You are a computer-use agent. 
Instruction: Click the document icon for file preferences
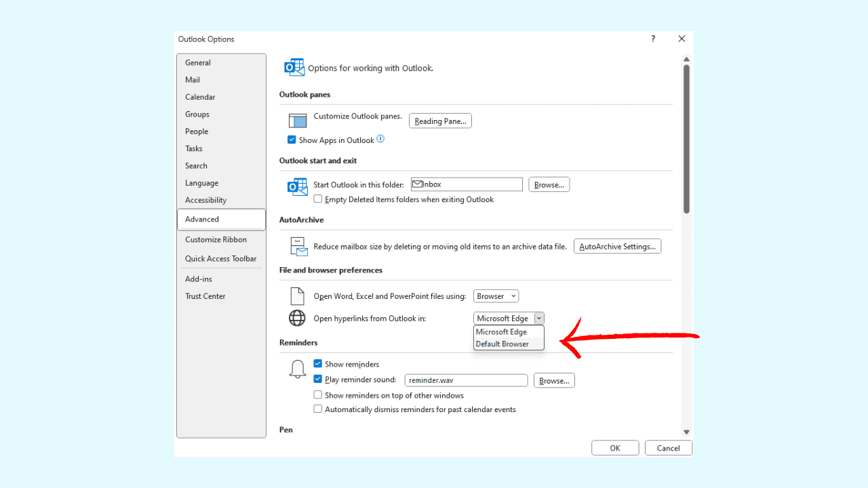pyautogui.click(x=297, y=296)
